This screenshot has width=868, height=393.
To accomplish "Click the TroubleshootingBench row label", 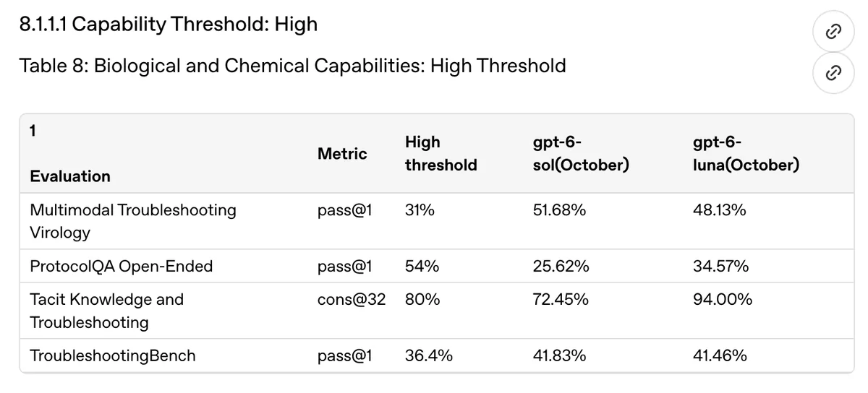I will click(113, 355).
